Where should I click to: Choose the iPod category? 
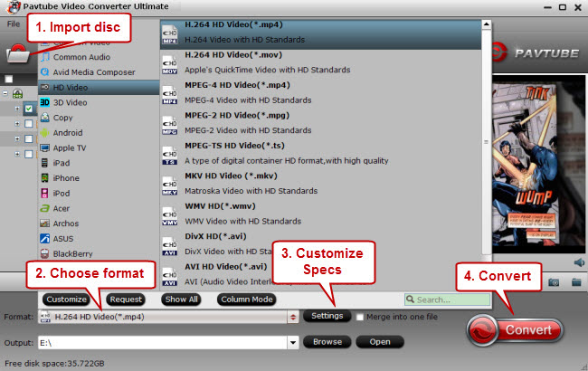pos(99,193)
